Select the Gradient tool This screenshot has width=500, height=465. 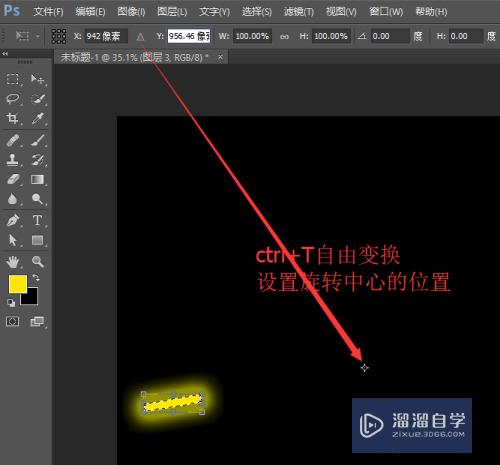tap(37, 179)
